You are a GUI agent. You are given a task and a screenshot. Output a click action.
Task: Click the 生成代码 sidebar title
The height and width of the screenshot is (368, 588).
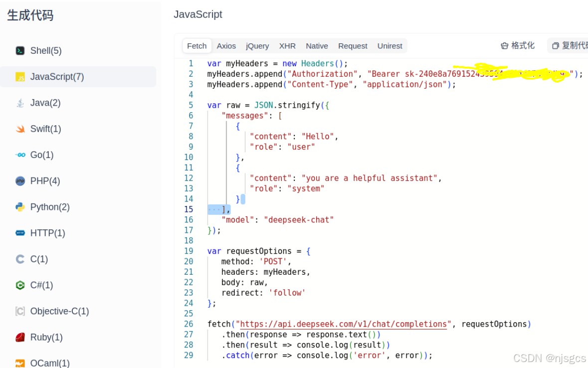click(30, 15)
